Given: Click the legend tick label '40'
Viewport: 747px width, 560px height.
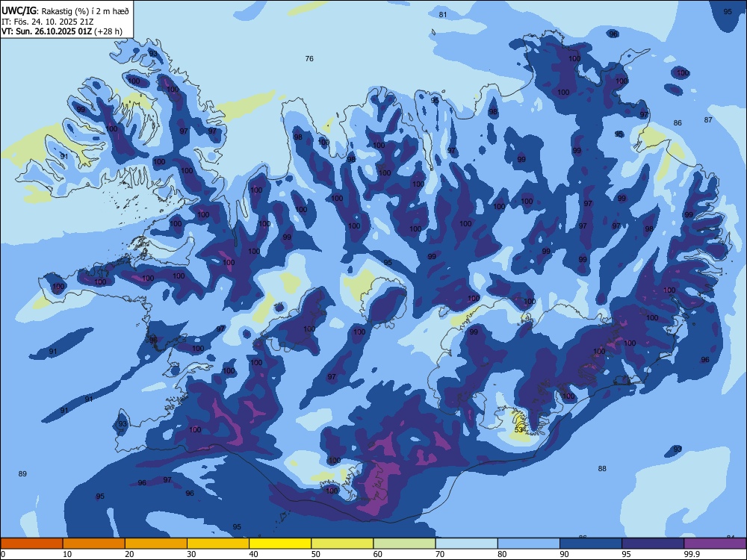Looking at the screenshot, I should coord(253,554).
